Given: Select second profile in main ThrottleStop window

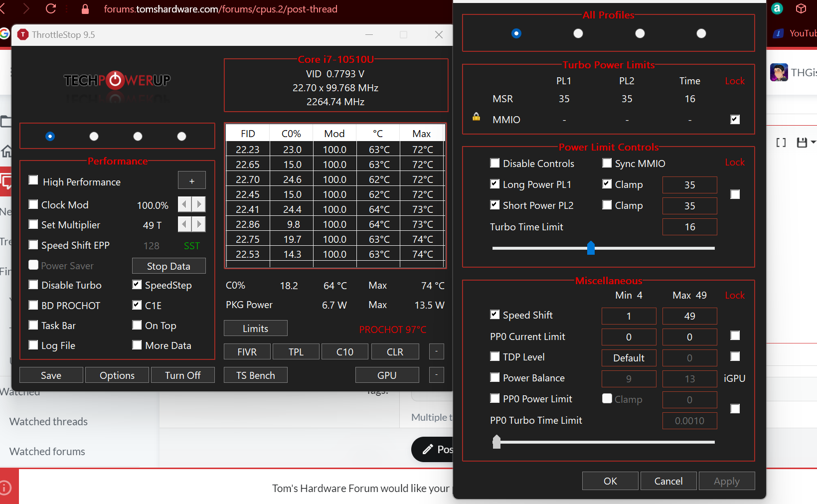Looking at the screenshot, I should pyautogui.click(x=94, y=137).
